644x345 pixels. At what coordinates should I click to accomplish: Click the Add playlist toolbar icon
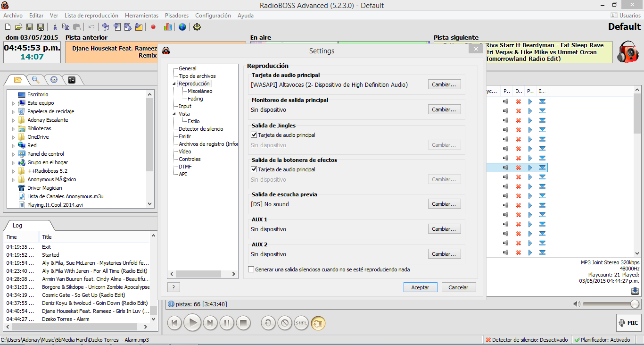[x=116, y=27]
